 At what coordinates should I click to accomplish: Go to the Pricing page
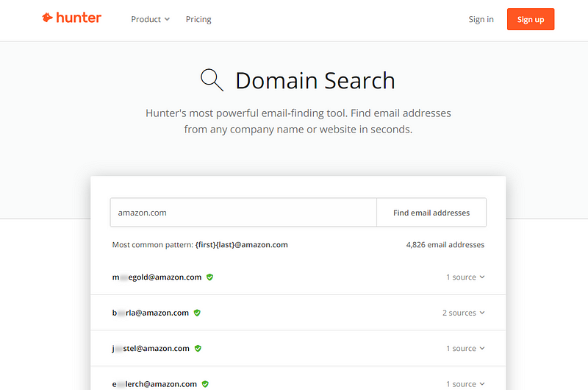coord(198,19)
